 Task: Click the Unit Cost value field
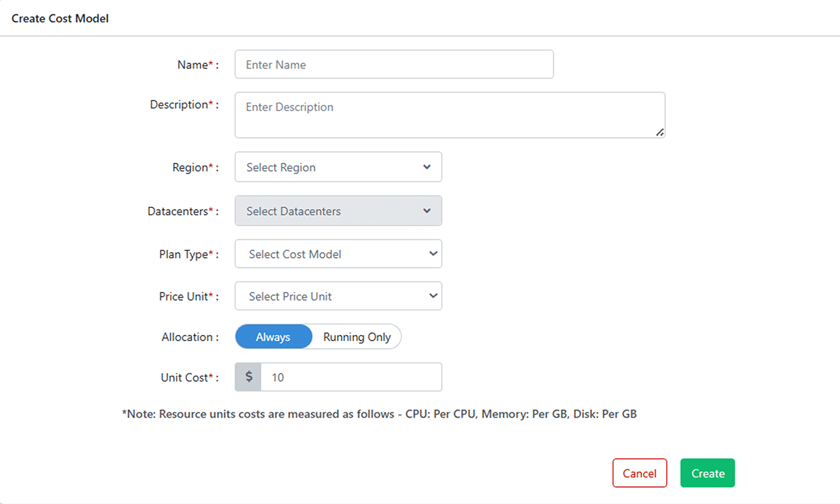tap(351, 377)
